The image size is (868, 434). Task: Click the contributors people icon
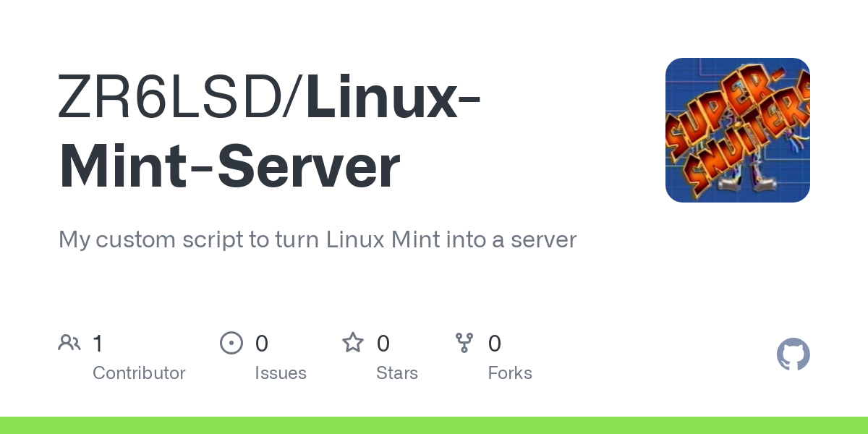69,342
